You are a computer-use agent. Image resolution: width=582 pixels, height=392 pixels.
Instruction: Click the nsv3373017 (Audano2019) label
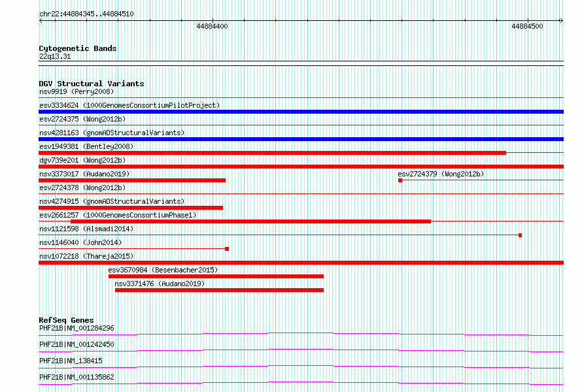(x=84, y=174)
